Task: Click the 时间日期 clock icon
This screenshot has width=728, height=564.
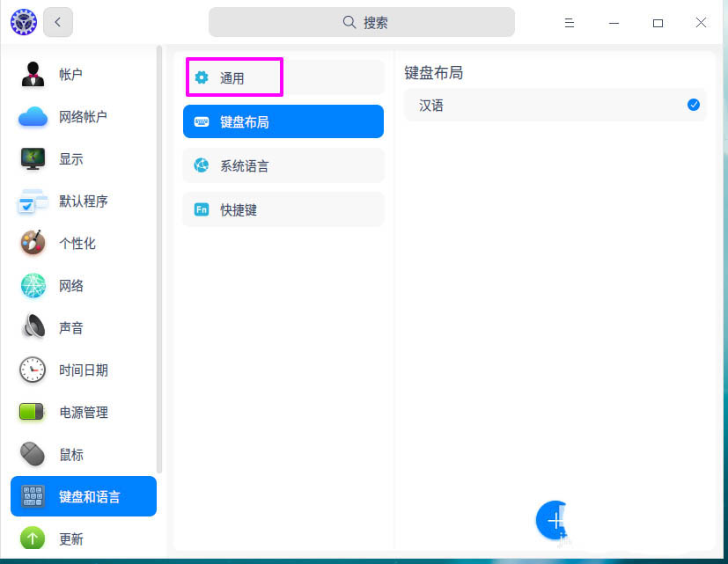Action: [33, 370]
